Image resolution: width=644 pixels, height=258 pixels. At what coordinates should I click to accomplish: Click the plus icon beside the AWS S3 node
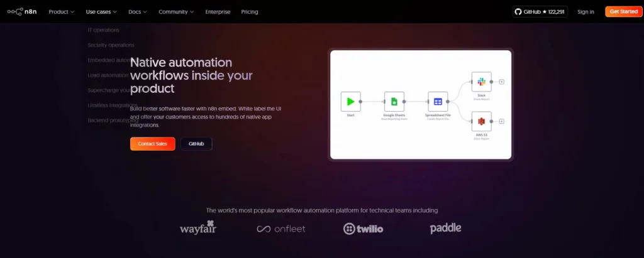(501, 121)
